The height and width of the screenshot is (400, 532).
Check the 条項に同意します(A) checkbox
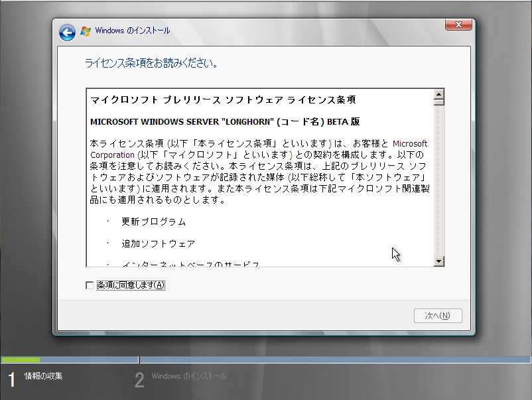coord(90,285)
